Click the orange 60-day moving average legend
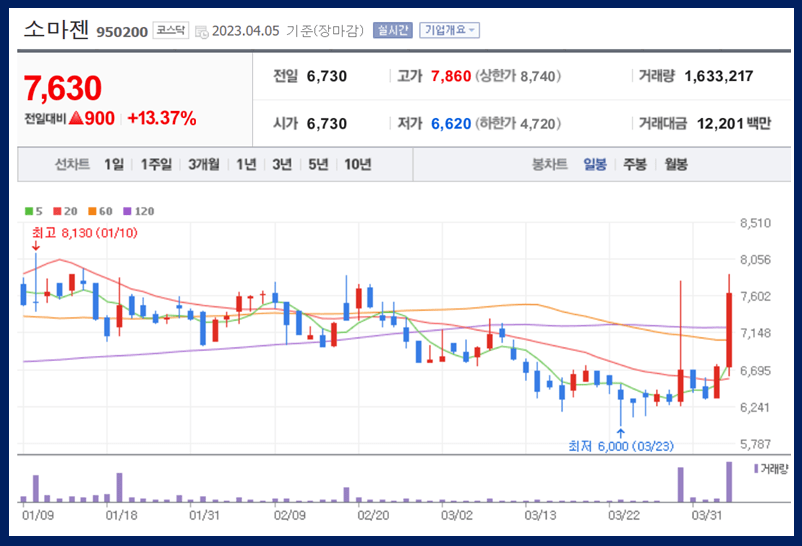This screenshot has height=546, width=802. (100, 211)
